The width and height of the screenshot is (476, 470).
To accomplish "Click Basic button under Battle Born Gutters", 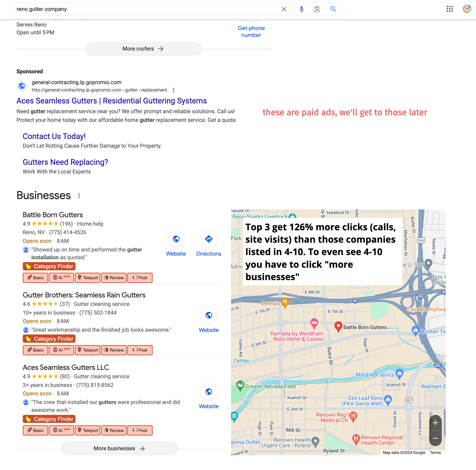I will pos(35,278).
